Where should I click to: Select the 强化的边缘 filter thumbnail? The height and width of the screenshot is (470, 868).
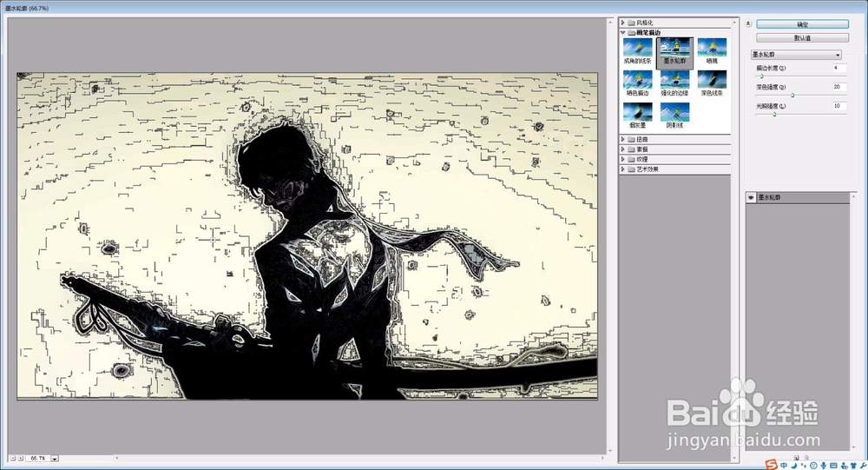pos(674,83)
